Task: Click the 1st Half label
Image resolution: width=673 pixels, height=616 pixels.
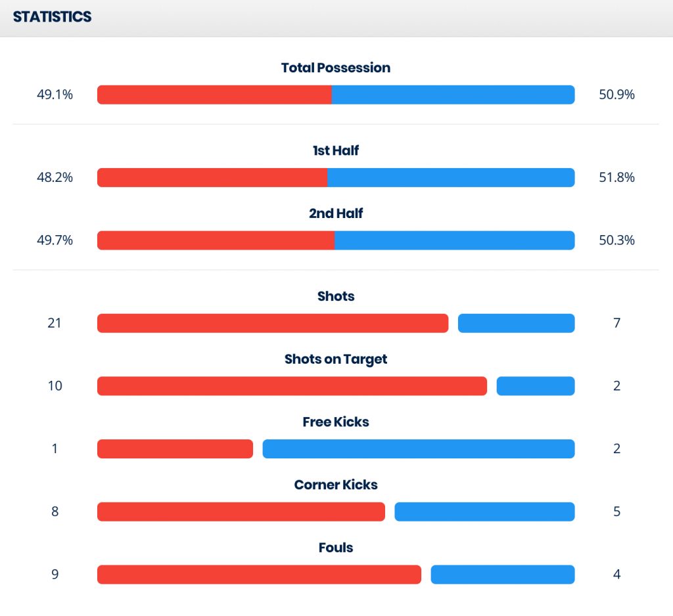Action: tap(336, 150)
